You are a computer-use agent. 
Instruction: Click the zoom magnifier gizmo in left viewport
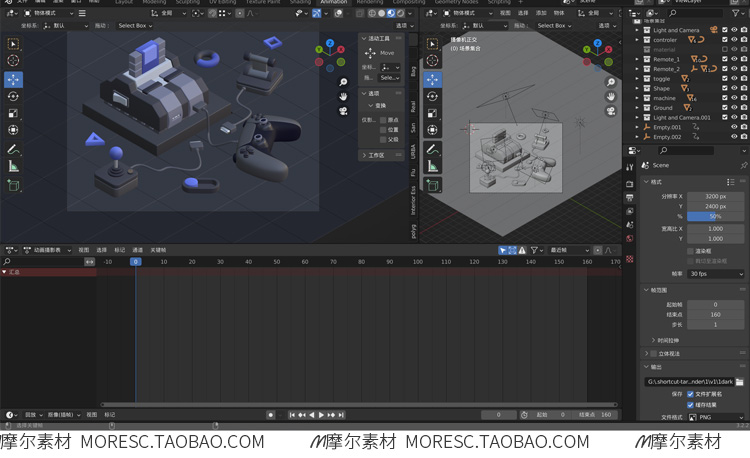pos(343,82)
